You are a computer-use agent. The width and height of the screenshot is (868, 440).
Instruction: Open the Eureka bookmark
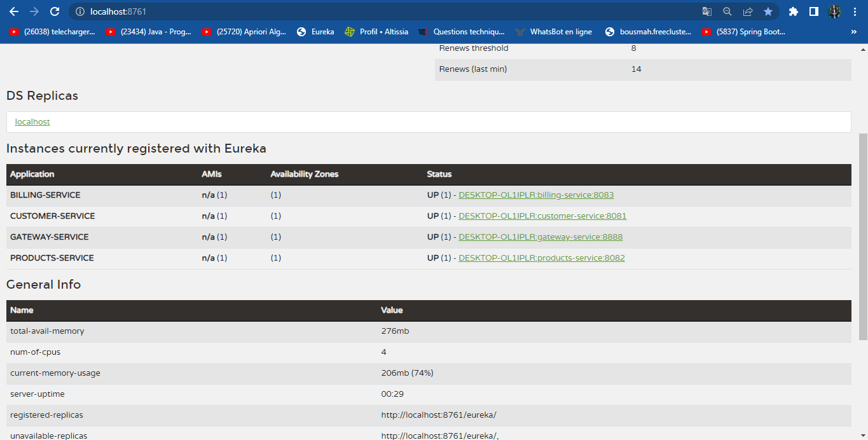(315, 32)
